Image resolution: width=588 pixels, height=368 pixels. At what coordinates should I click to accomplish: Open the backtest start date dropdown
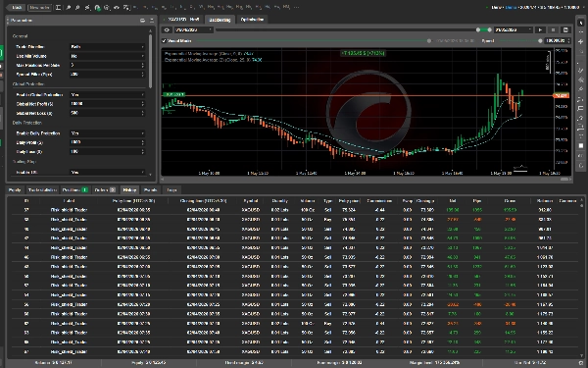tap(193, 29)
